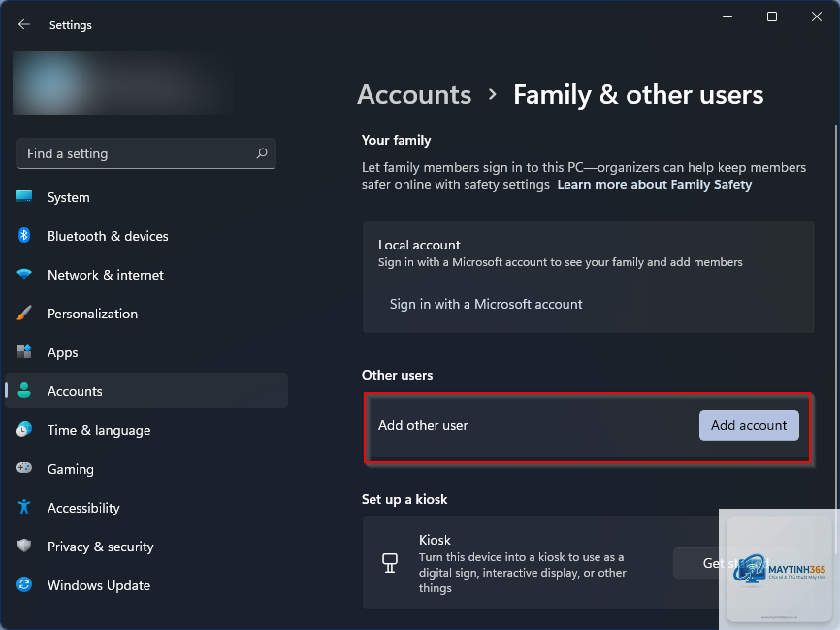The height and width of the screenshot is (630, 840).
Task: Click the back arrow icon
Action: (x=23, y=24)
